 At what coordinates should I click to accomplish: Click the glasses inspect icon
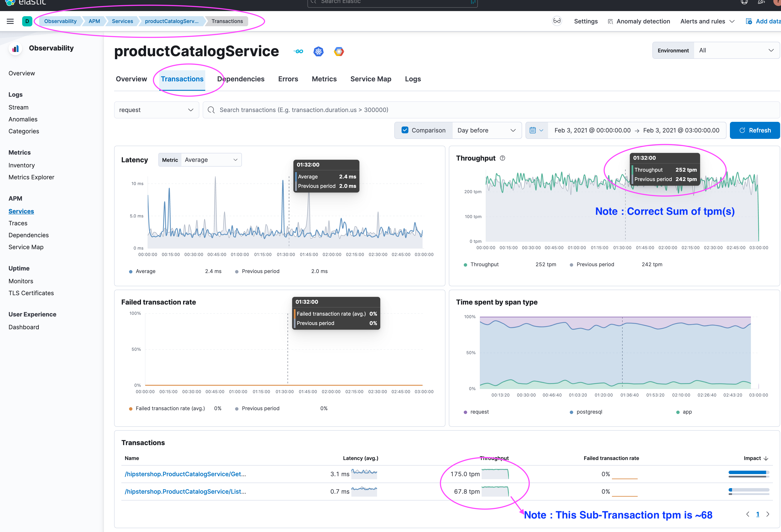[557, 21]
